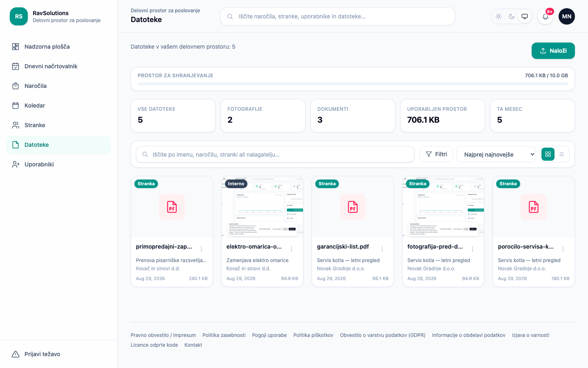This screenshot has height=368, width=588.
Task: Open options menu for fotografija-pred-d file
Action: tap(472, 249)
